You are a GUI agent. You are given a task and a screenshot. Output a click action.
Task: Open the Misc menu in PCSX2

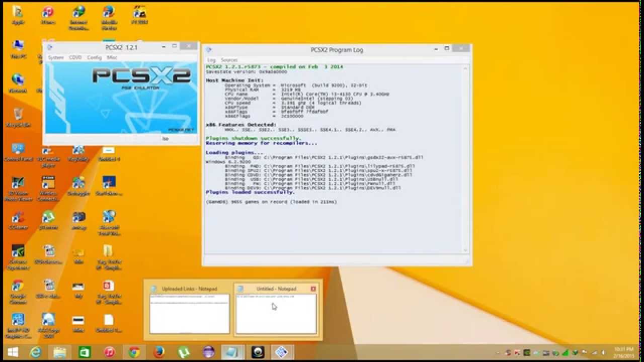click(112, 58)
